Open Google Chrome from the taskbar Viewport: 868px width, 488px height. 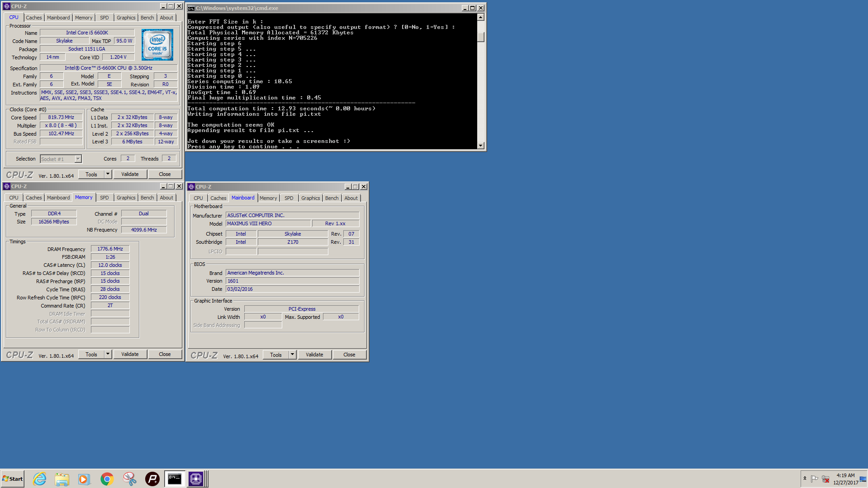(x=107, y=479)
